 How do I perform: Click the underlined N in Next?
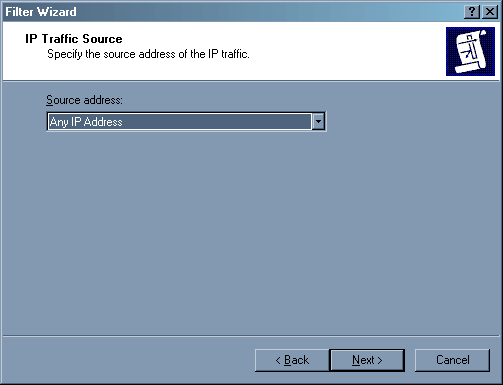tap(356, 360)
